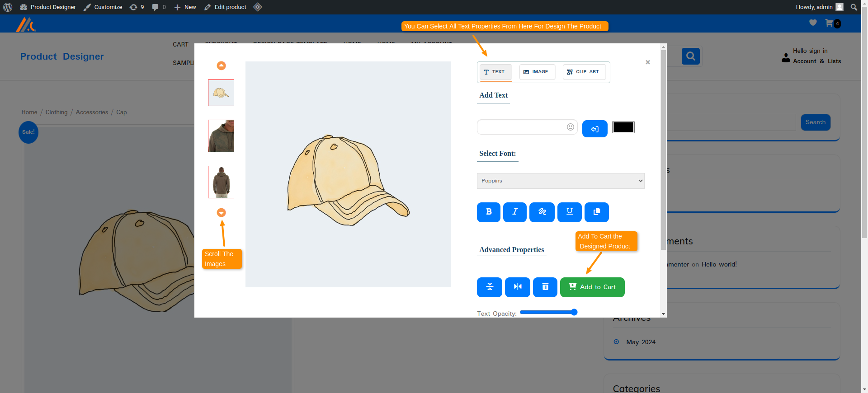Switch to the IMAGE tab
The height and width of the screenshot is (393, 868).
(537, 72)
